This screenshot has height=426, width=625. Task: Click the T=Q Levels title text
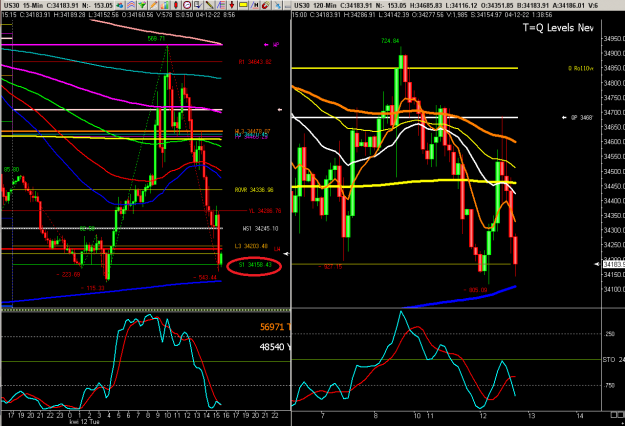558,27
